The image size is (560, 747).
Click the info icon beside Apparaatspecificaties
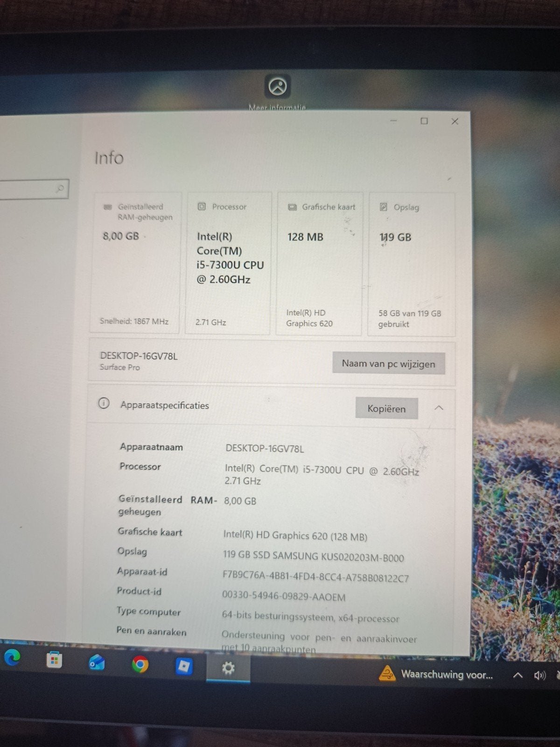[x=104, y=403]
